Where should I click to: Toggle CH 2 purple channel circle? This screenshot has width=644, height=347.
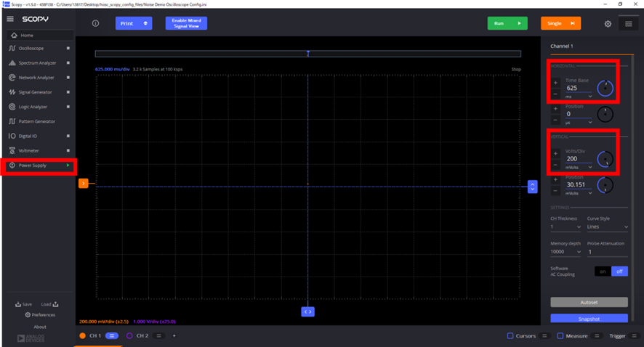coord(129,336)
